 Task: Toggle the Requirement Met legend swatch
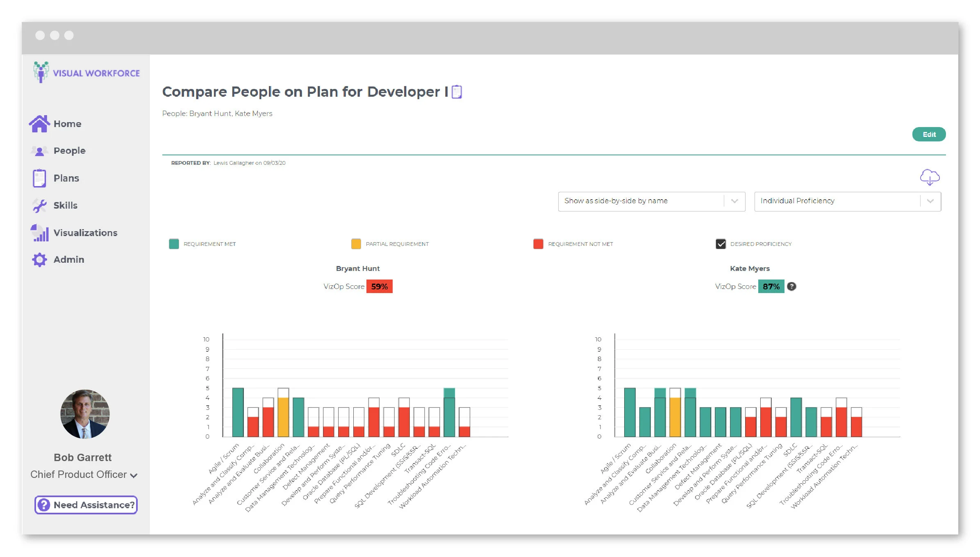174,243
